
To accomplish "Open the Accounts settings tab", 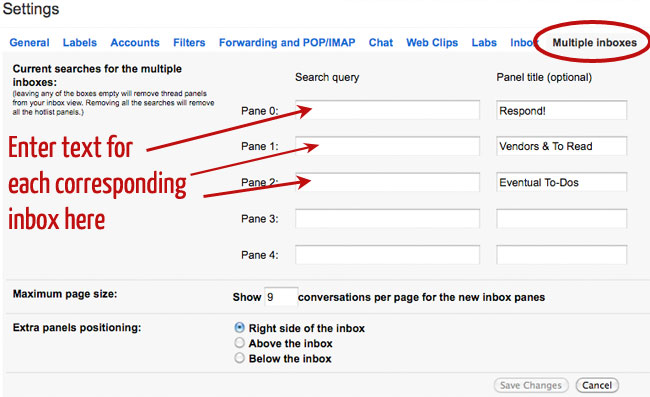I will coord(135,43).
